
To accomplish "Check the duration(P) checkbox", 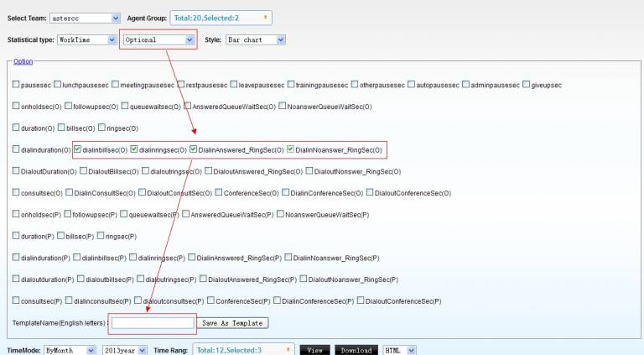I will click(x=16, y=236).
